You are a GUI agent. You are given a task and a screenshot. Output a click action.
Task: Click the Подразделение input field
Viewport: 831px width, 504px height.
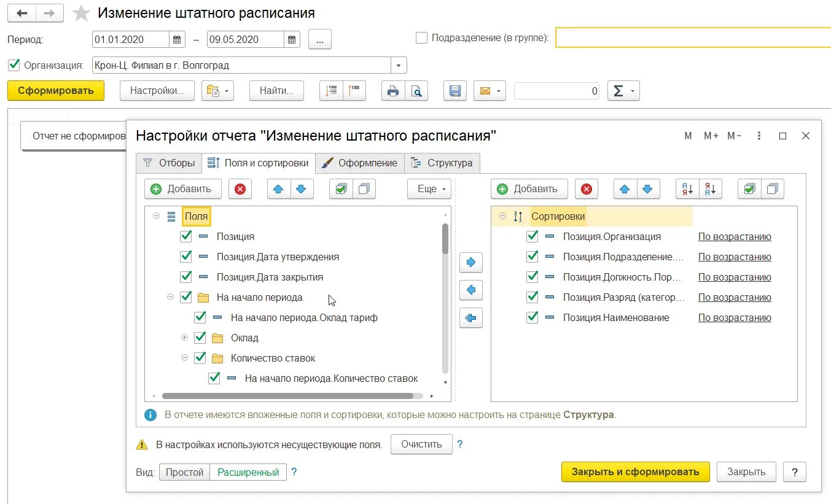(693, 37)
